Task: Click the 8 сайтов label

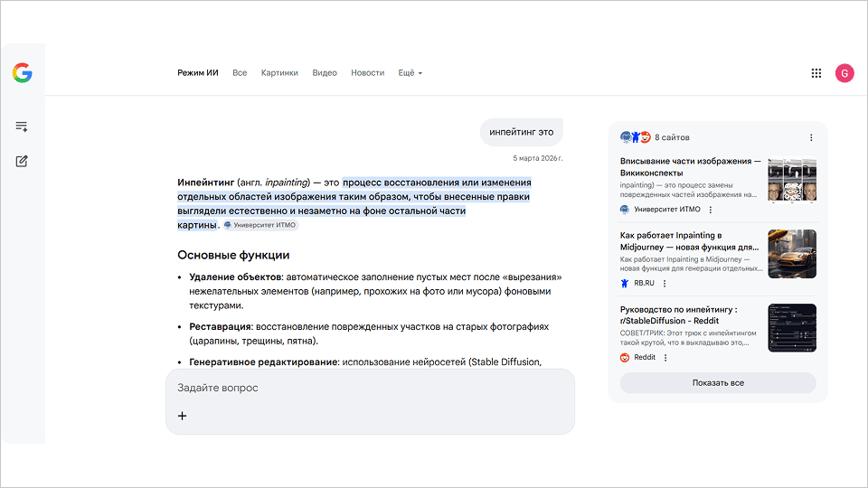Action: tap(672, 137)
